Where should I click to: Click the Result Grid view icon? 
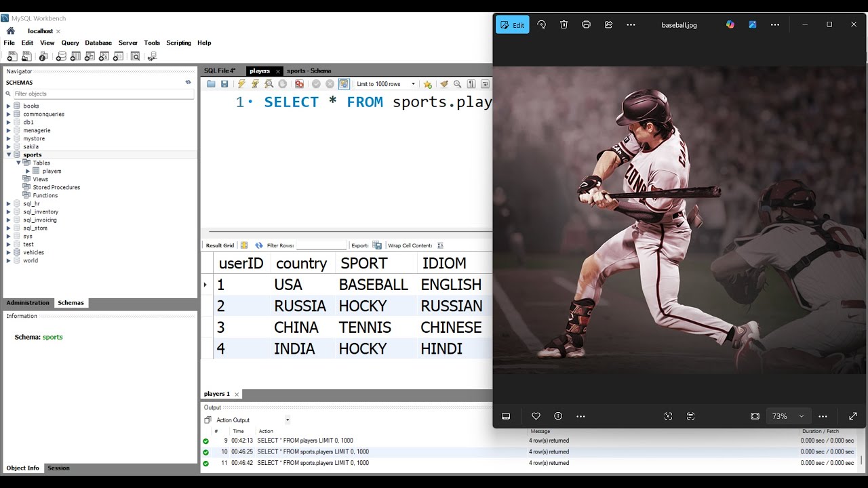[x=244, y=245]
